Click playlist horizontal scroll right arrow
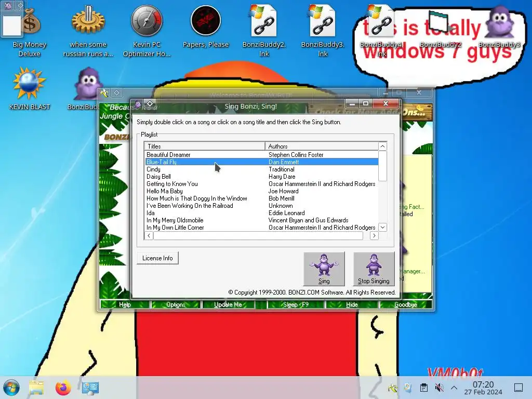 click(374, 235)
